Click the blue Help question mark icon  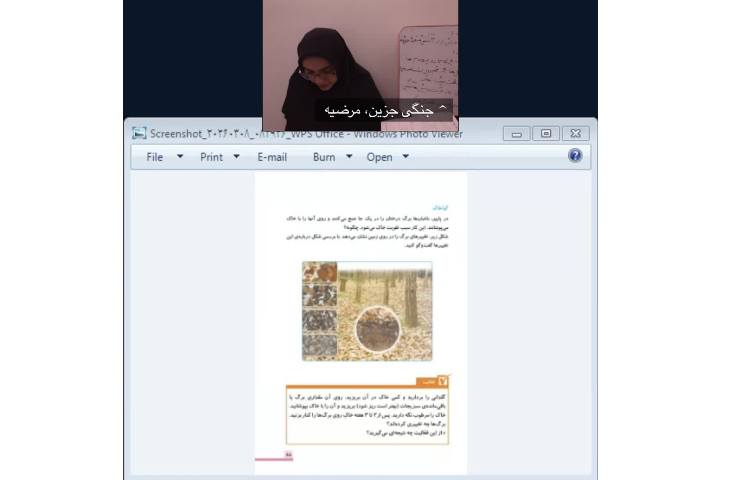click(575, 156)
